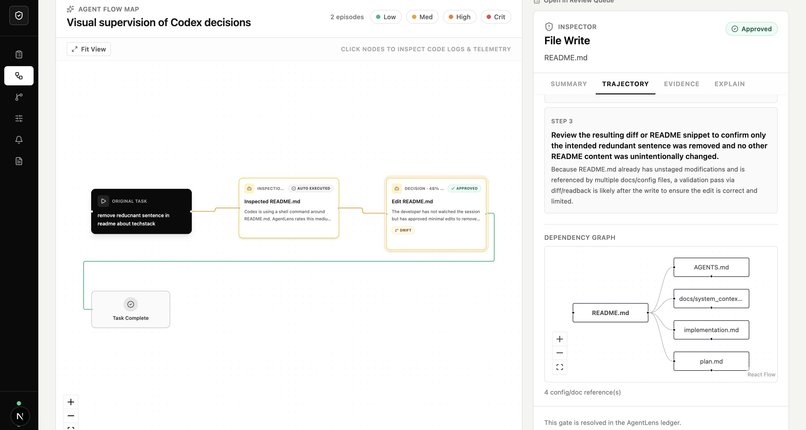Select the Inspected README.md node
This screenshot has width=806, height=430.
(x=289, y=208)
